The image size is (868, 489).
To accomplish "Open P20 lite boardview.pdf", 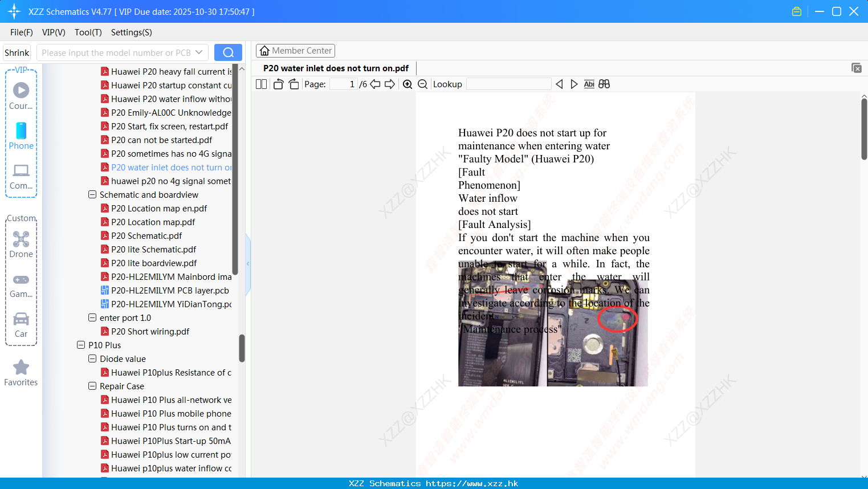I will tap(154, 263).
